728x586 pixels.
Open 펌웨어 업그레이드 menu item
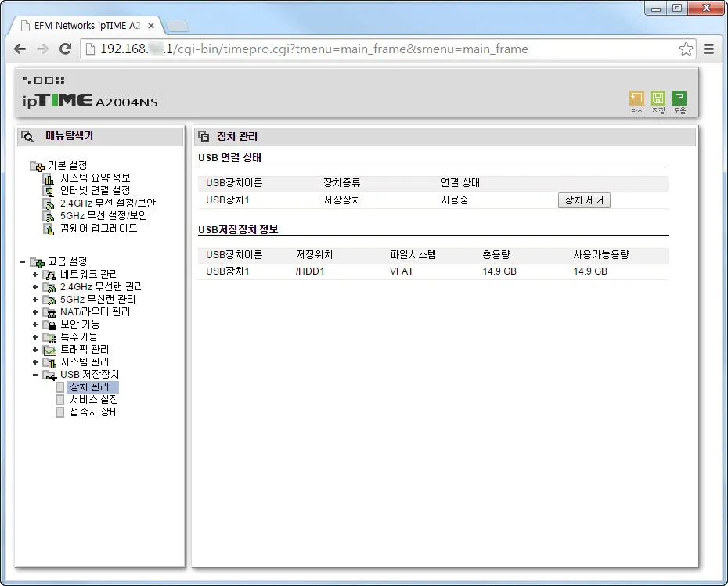[x=99, y=228]
